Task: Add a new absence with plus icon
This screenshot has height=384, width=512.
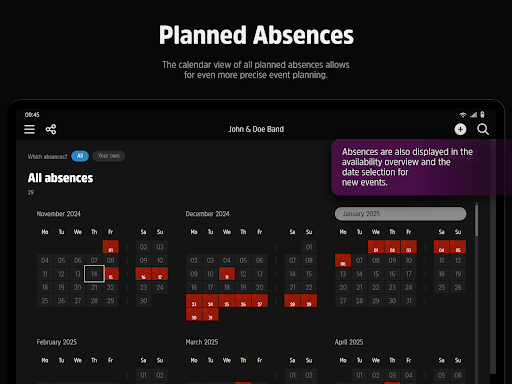Action: 460,129
